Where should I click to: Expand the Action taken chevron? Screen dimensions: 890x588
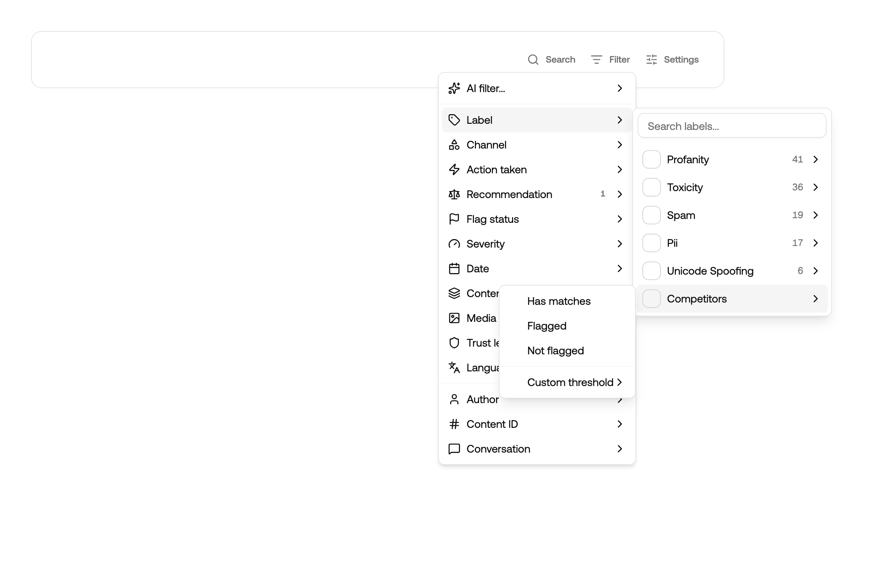[x=620, y=169]
